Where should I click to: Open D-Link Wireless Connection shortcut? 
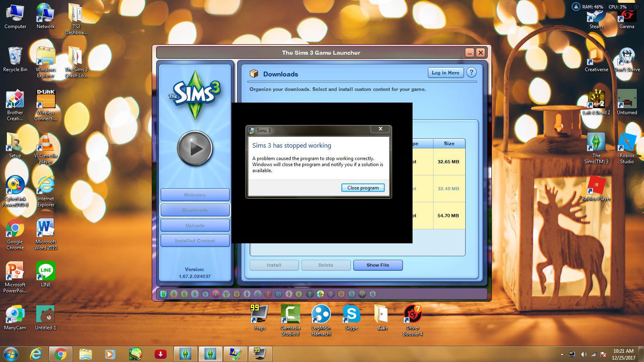point(45,105)
